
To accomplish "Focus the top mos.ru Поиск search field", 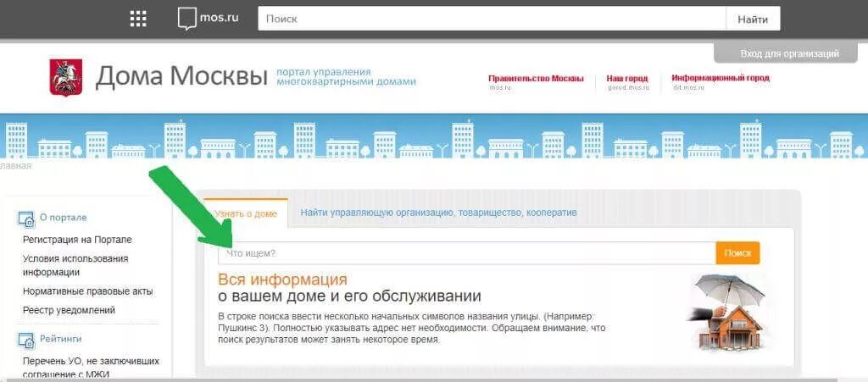I will point(492,19).
